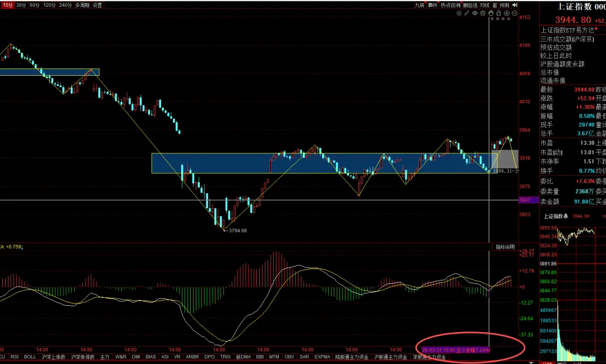
Task: Click the eraser-like icon in chart toolbar
Action: (x=483, y=13)
